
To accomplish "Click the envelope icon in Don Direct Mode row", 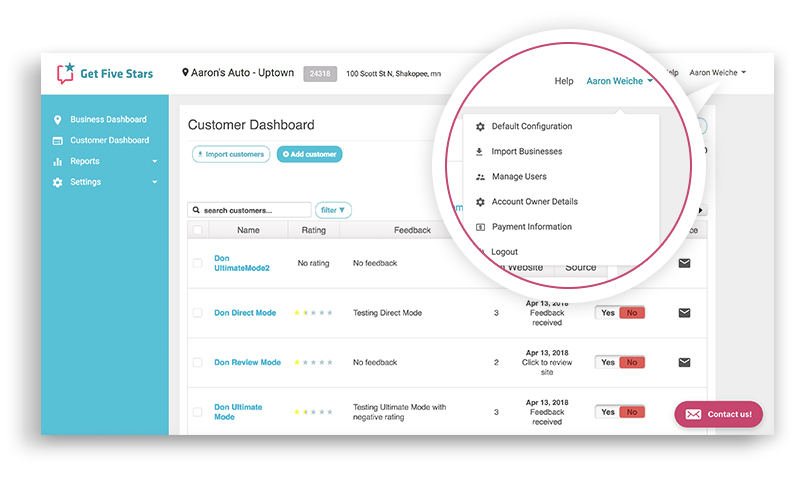I will click(684, 313).
